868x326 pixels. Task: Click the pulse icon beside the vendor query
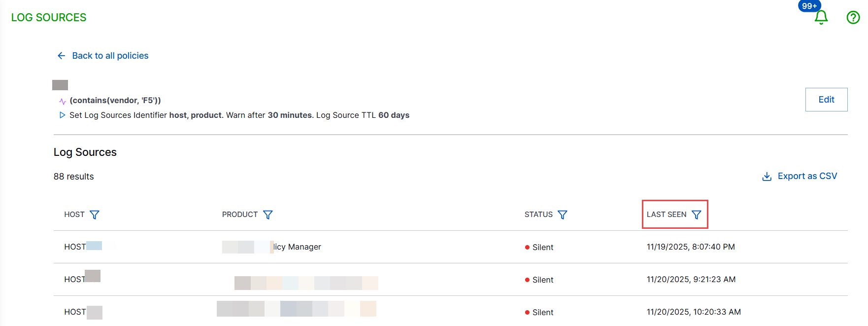(x=63, y=101)
